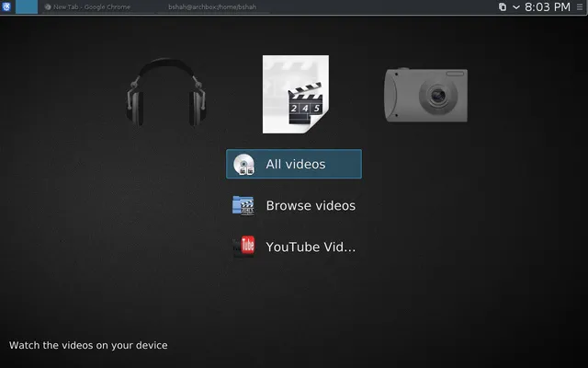
Task: Click the Chrome icon in the taskbar entry
Action: coord(48,6)
